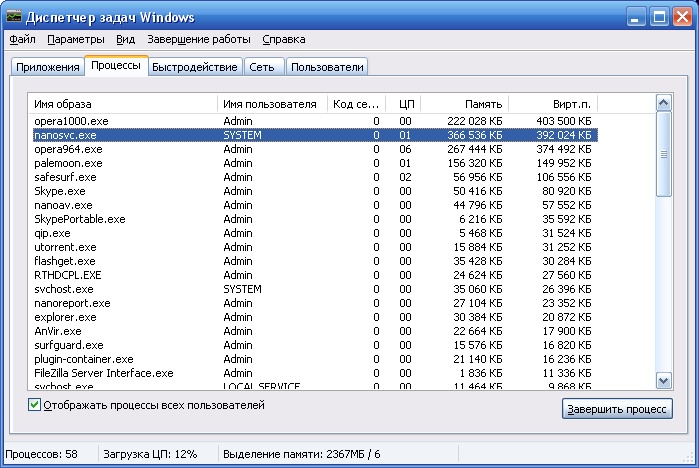Toggle 'Отображать процессы всех пользователей' checkbox

[x=36, y=405]
